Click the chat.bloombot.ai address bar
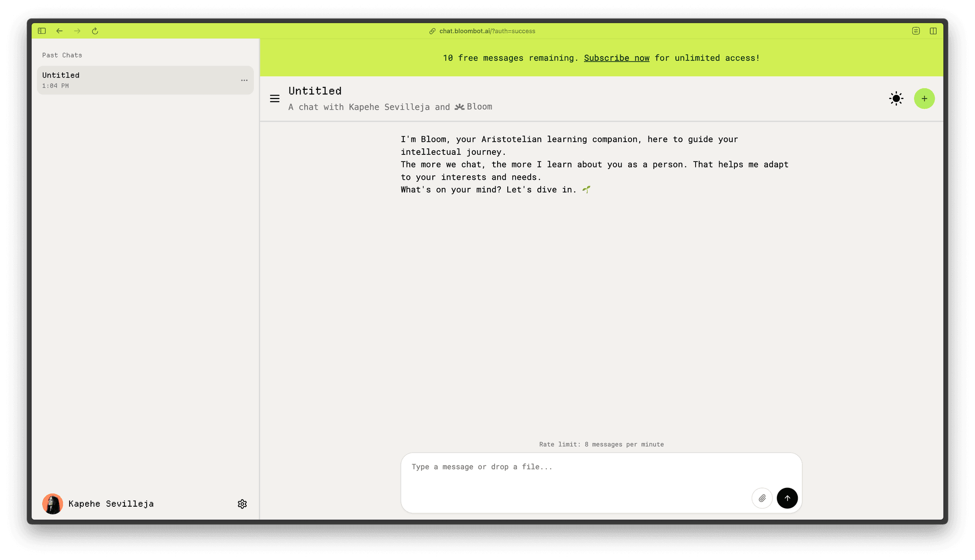The image size is (975, 560). pos(487,31)
